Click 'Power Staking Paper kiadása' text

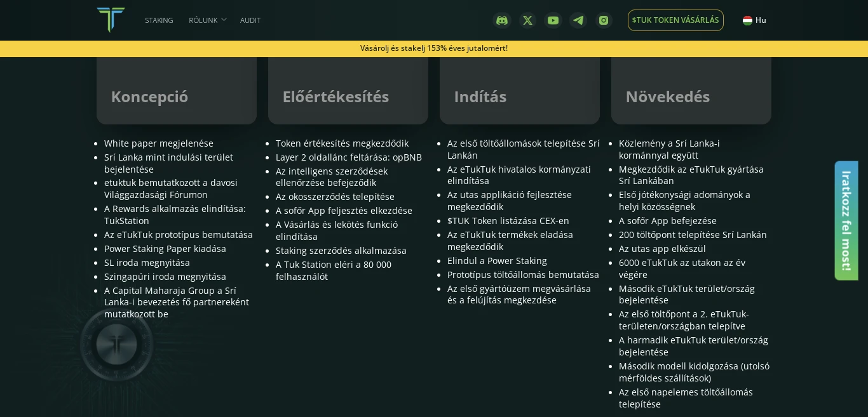(165, 249)
